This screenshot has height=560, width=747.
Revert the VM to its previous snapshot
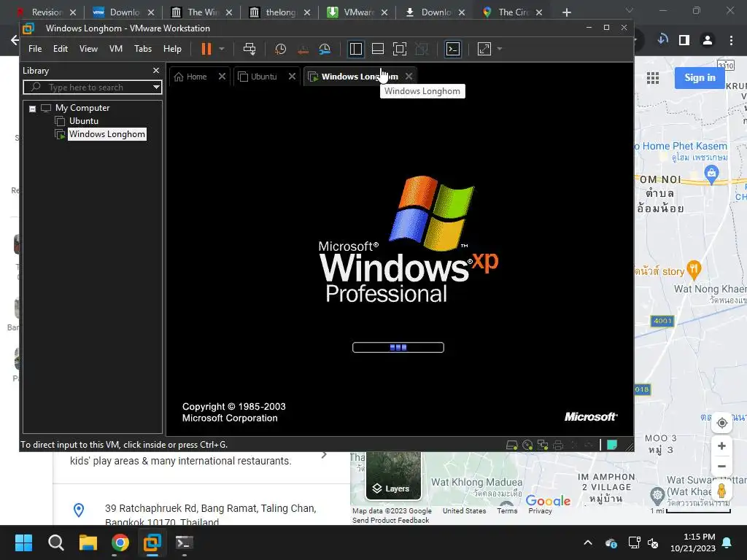coord(303,49)
